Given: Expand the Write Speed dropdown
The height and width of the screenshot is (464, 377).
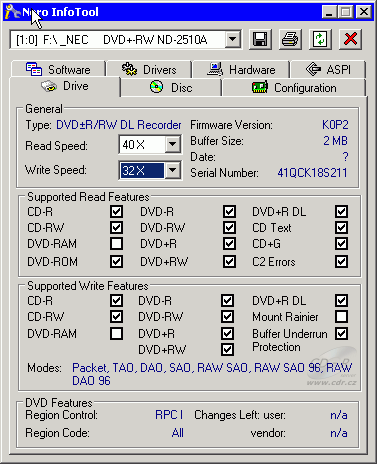Looking at the screenshot, I should (172, 170).
